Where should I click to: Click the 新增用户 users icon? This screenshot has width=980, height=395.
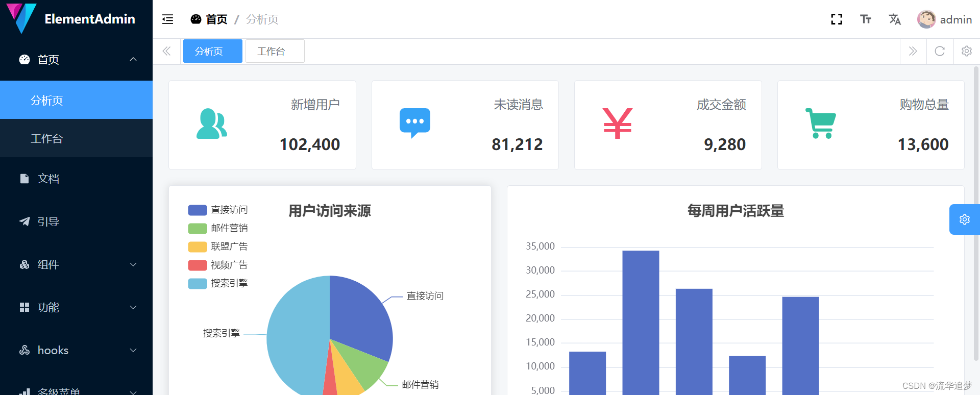coord(212,124)
